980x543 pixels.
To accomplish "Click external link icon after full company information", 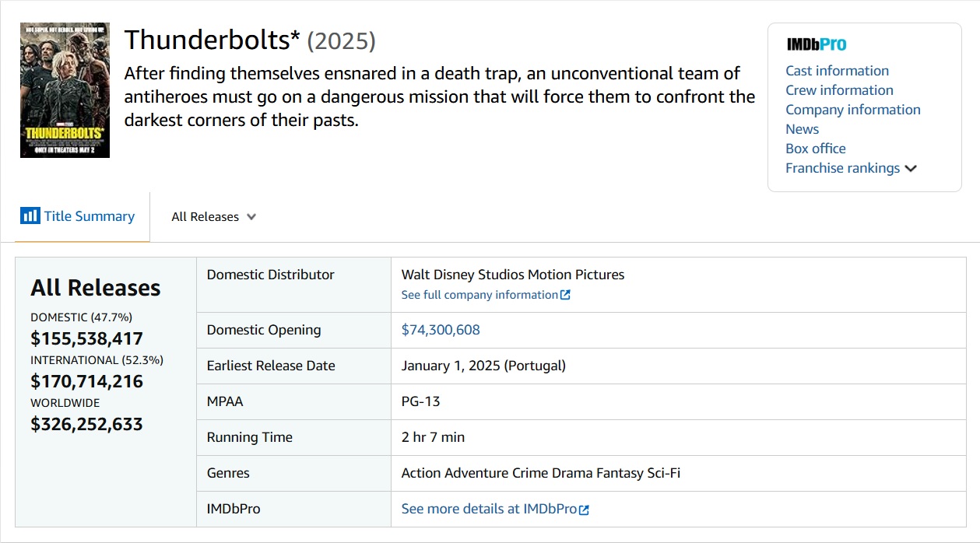I will pyautogui.click(x=566, y=295).
